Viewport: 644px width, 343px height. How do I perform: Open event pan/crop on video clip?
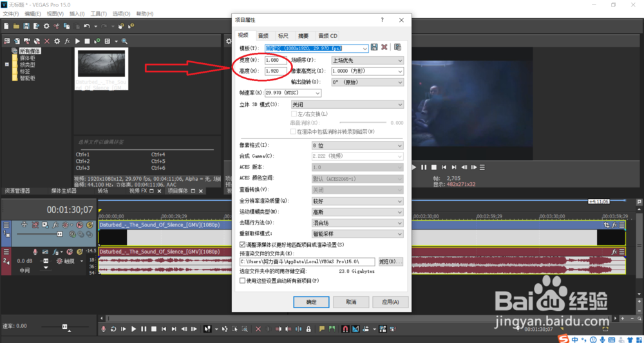(607, 225)
